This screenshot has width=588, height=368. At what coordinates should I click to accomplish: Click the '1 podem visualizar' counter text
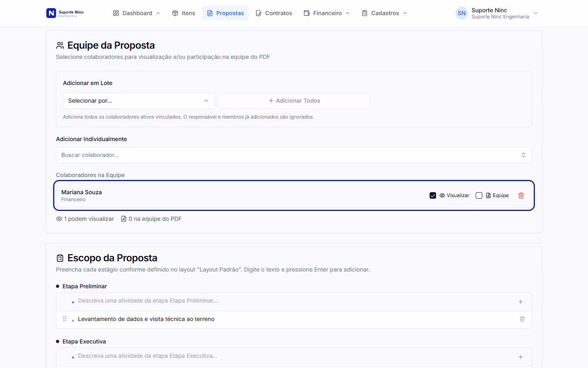pos(89,219)
